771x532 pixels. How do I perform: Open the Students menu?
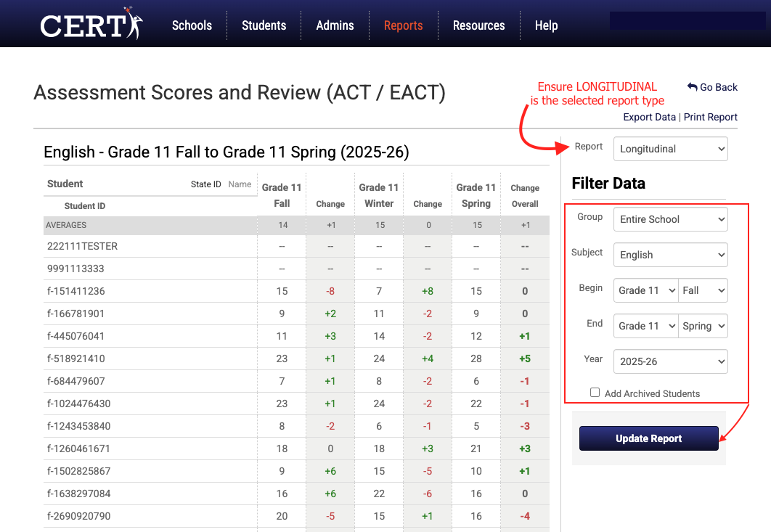tap(264, 25)
